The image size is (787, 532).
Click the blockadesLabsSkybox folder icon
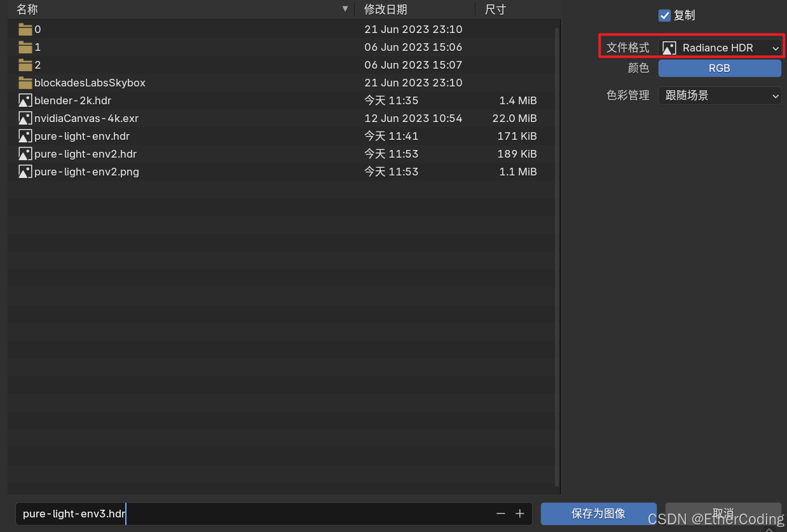[25, 83]
